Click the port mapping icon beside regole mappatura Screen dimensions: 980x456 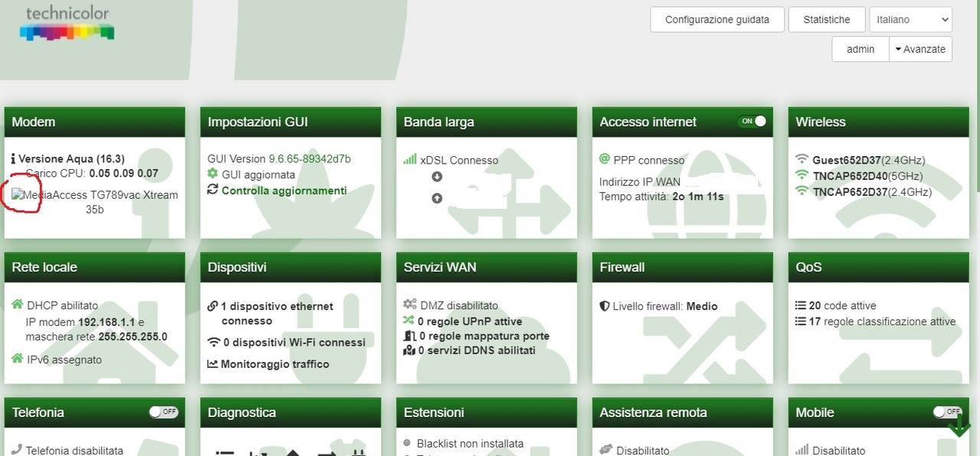coord(410,335)
